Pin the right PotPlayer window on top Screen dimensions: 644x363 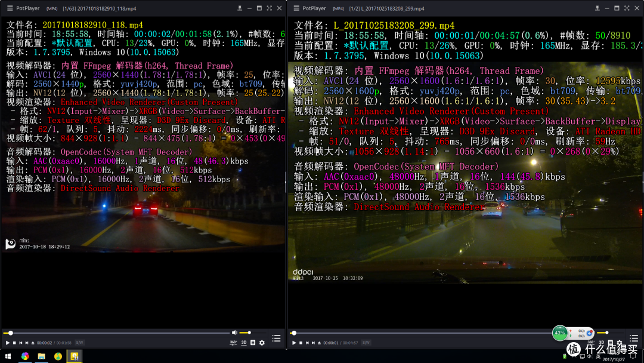click(597, 8)
